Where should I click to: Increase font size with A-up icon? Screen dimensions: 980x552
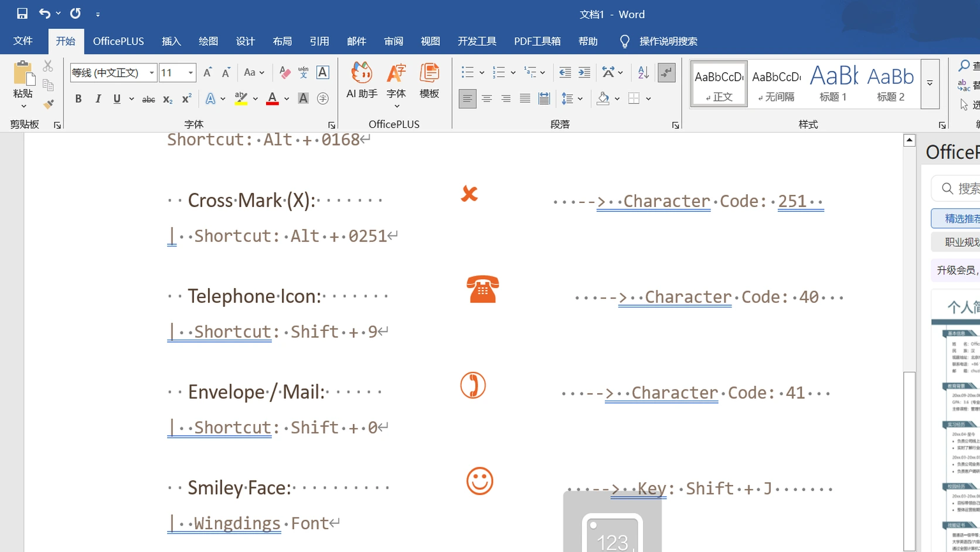pos(207,73)
